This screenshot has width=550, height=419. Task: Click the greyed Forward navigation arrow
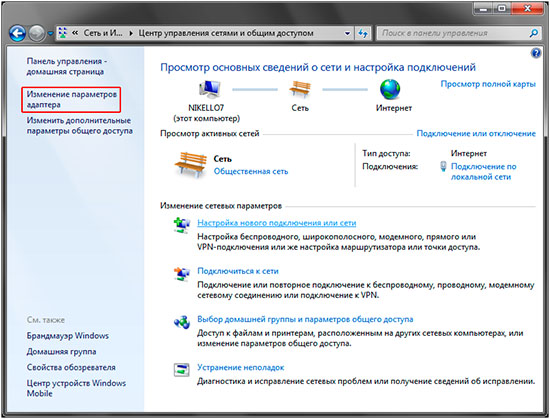tap(36, 33)
